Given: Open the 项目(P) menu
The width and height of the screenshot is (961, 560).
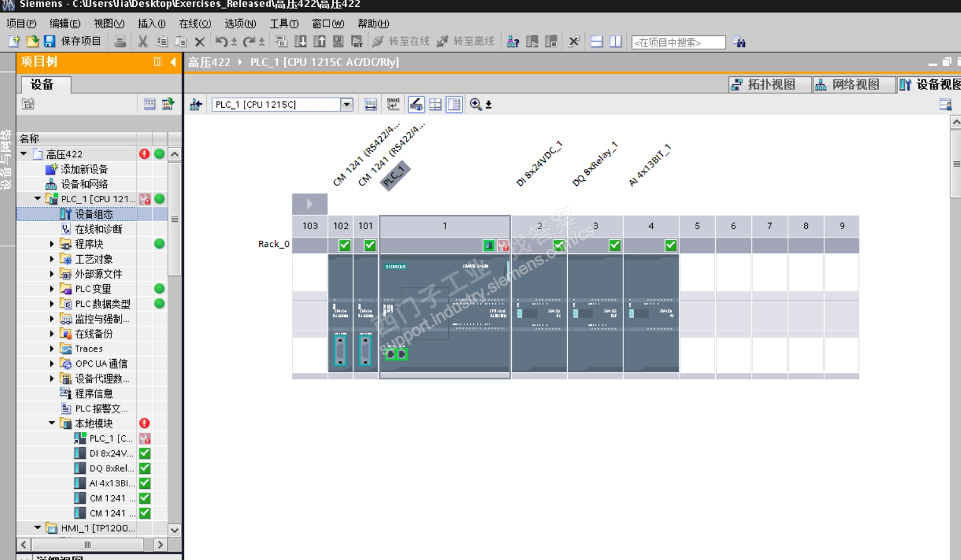Looking at the screenshot, I should coord(21,23).
